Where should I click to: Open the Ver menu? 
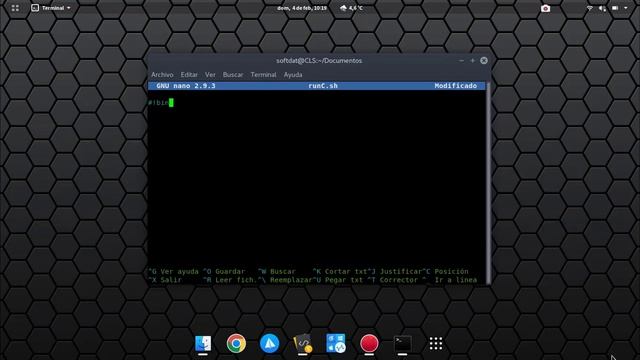[x=210, y=75]
